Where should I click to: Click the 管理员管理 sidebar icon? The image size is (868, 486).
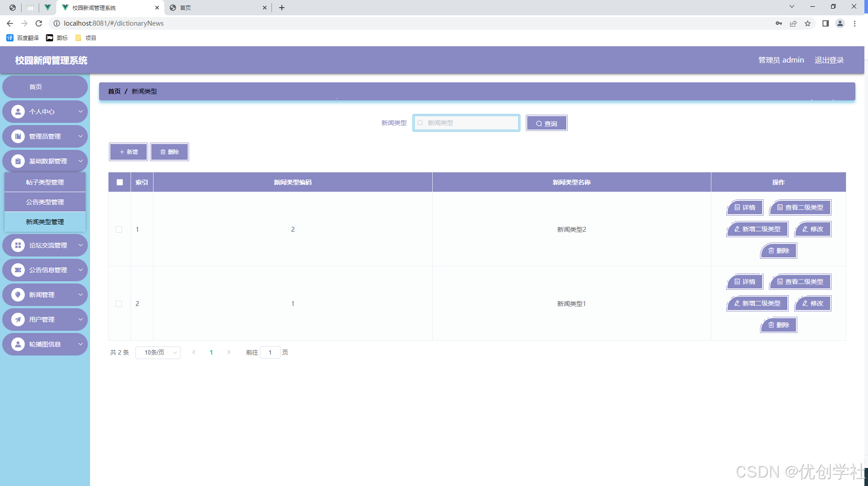(18, 136)
